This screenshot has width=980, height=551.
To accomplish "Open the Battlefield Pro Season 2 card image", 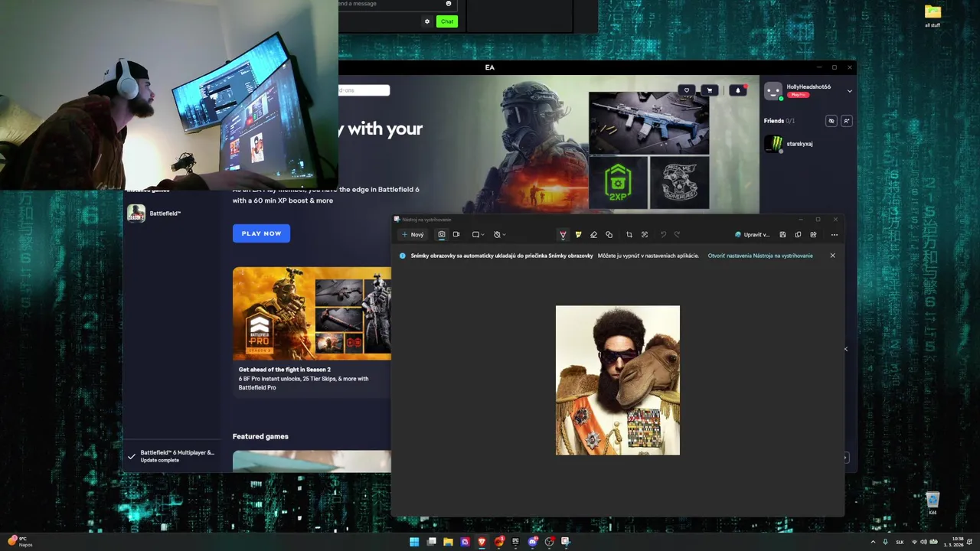I will pyautogui.click(x=312, y=314).
